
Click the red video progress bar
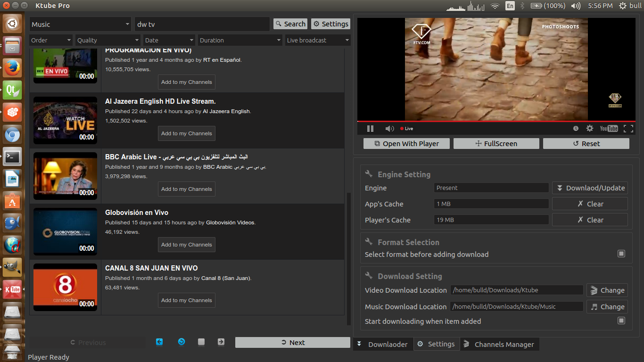pos(495,121)
